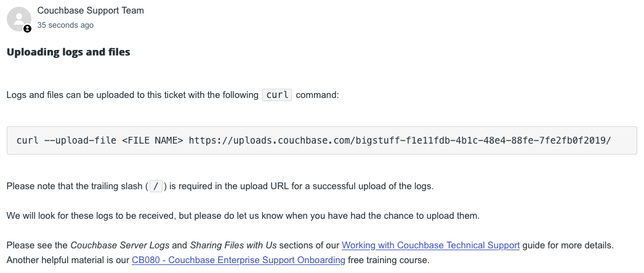Click the "35 seconds ago" timestamp

click(65, 25)
